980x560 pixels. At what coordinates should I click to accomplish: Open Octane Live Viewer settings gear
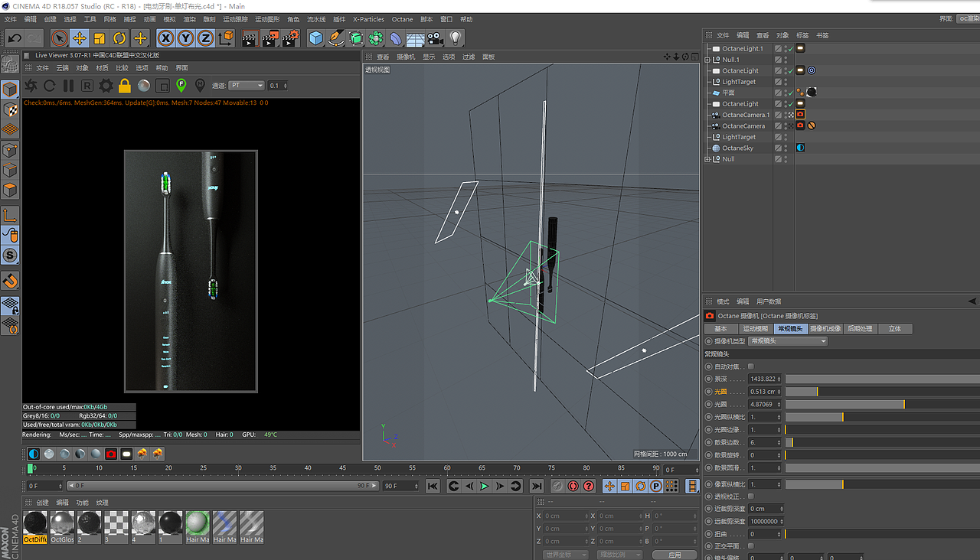106,86
